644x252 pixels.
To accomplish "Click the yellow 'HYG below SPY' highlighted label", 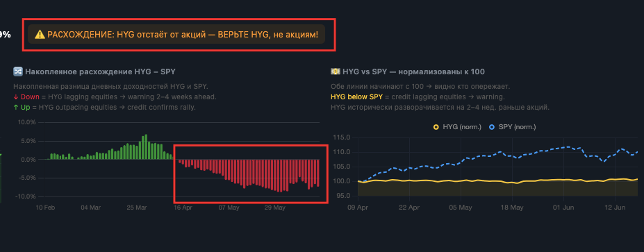I will click(356, 97).
